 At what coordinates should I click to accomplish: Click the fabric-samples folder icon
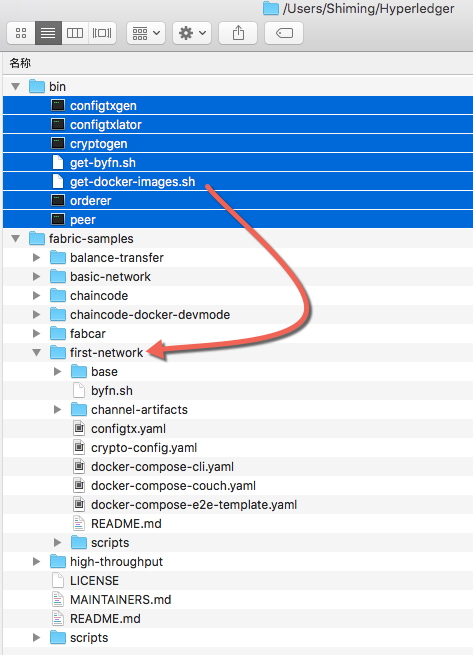pyautogui.click(x=37, y=239)
